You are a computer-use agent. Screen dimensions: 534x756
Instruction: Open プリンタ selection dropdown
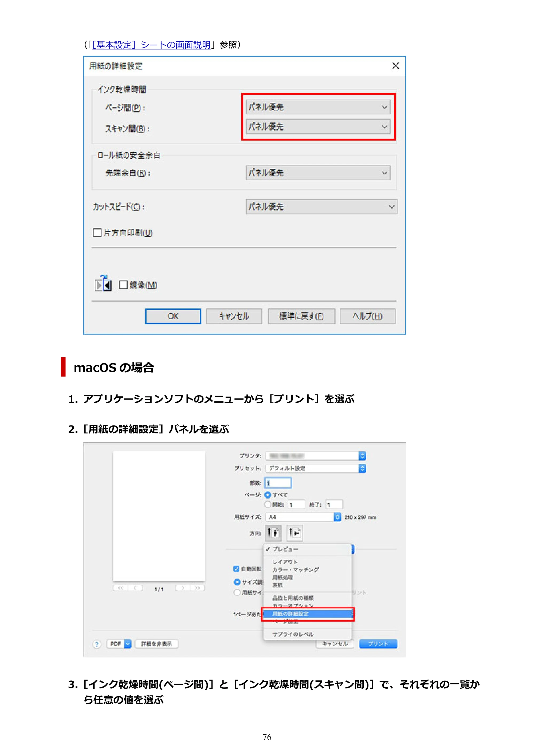316,456
